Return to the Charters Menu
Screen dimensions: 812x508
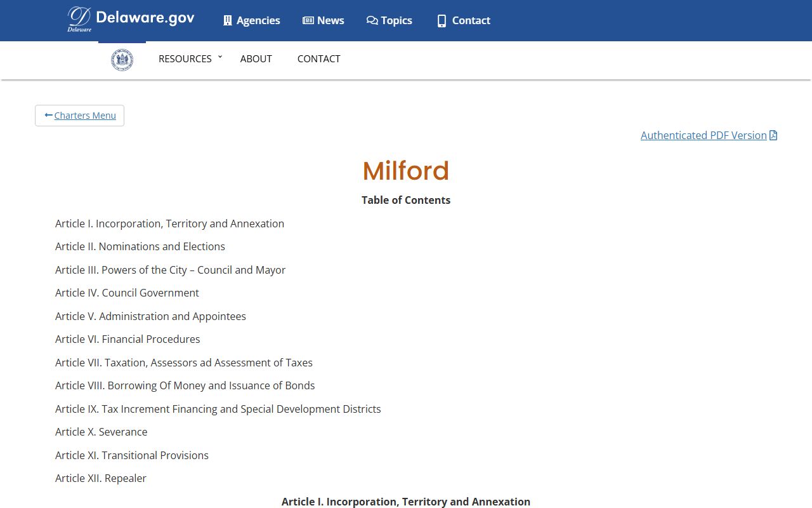click(79, 116)
